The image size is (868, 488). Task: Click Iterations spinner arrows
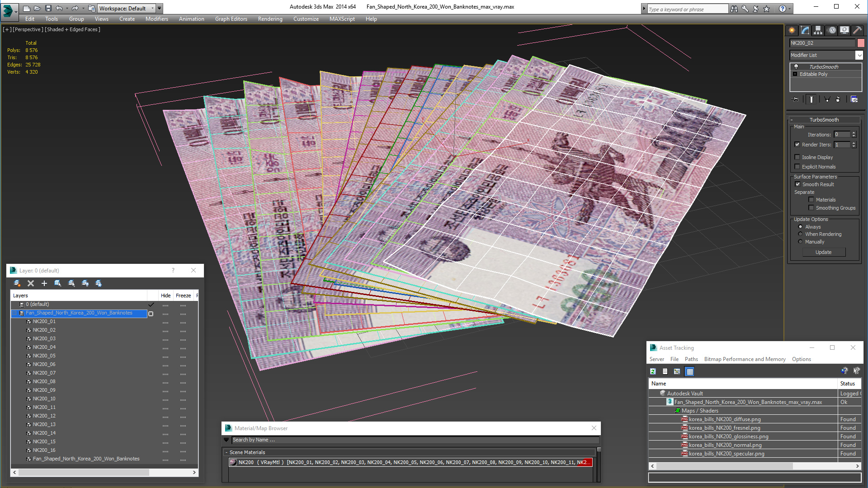pyautogui.click(x=854, y=135)
